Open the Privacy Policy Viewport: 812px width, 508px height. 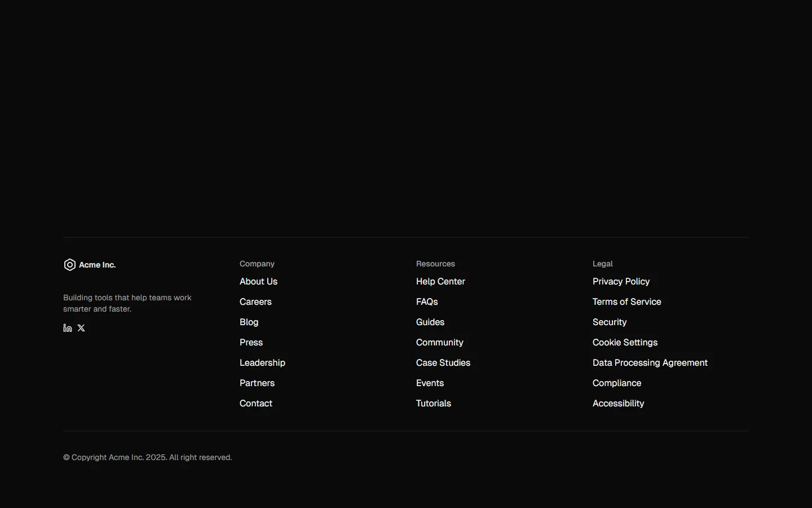[x=621, y=281]
